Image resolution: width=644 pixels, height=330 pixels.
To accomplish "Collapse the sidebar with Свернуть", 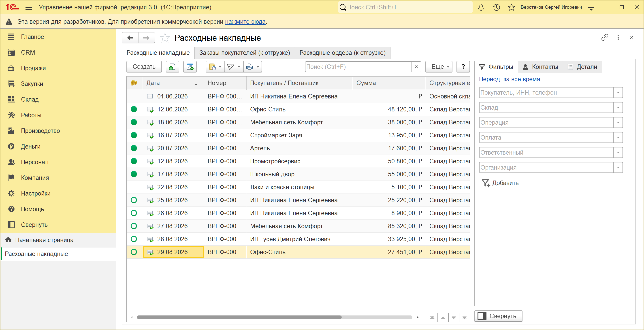I will coord(34,224).
